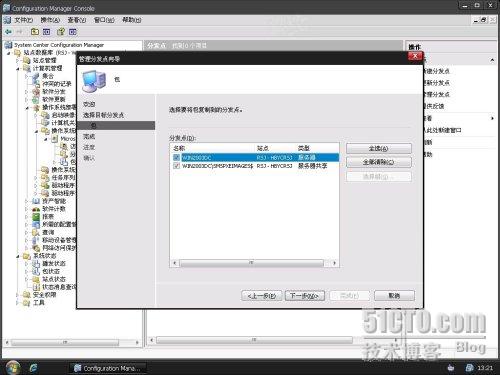Click the 资产智能 tree icon
Screen dimensions: 500x375
[36, 201]
